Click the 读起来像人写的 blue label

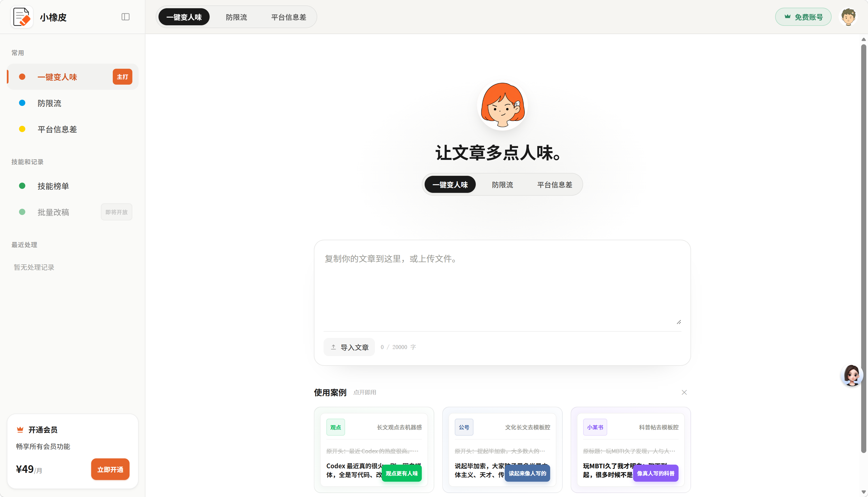point(527,473)
